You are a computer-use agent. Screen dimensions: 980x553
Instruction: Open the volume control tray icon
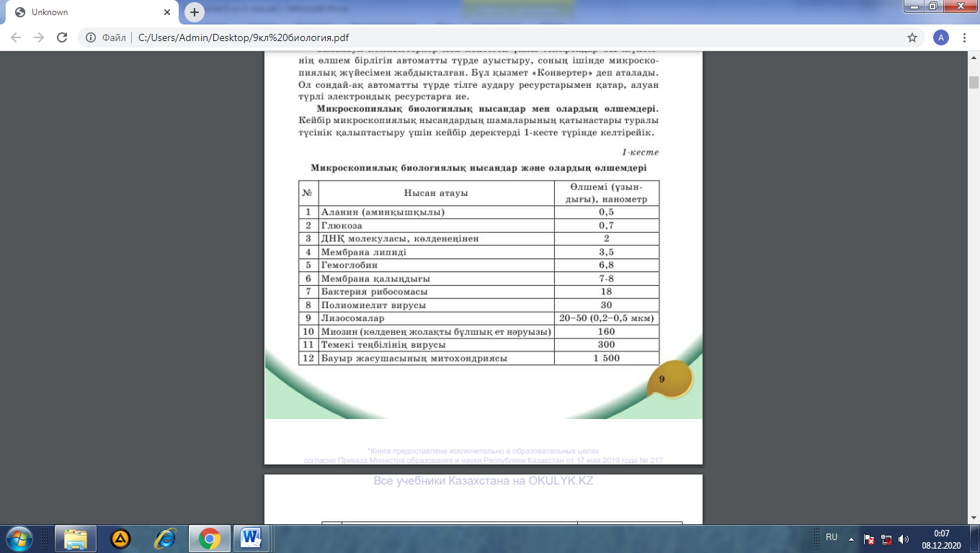[x=904, y=539]
